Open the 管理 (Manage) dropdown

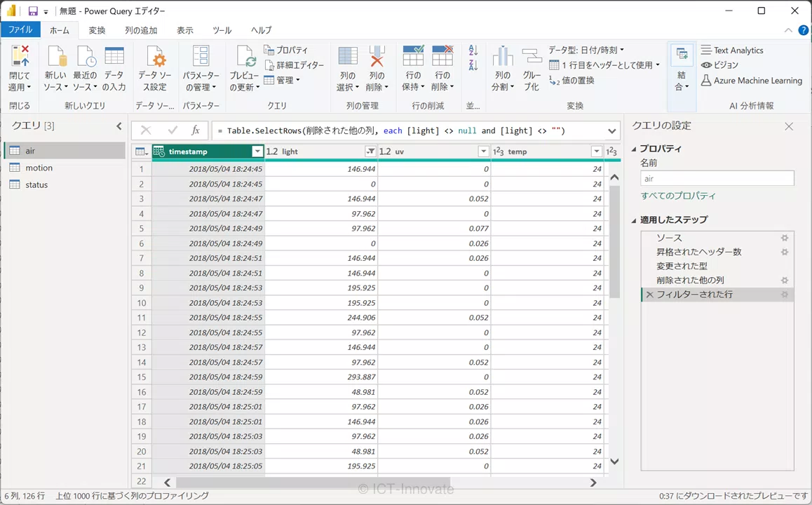pyautogui.click(x=282, y=80)
